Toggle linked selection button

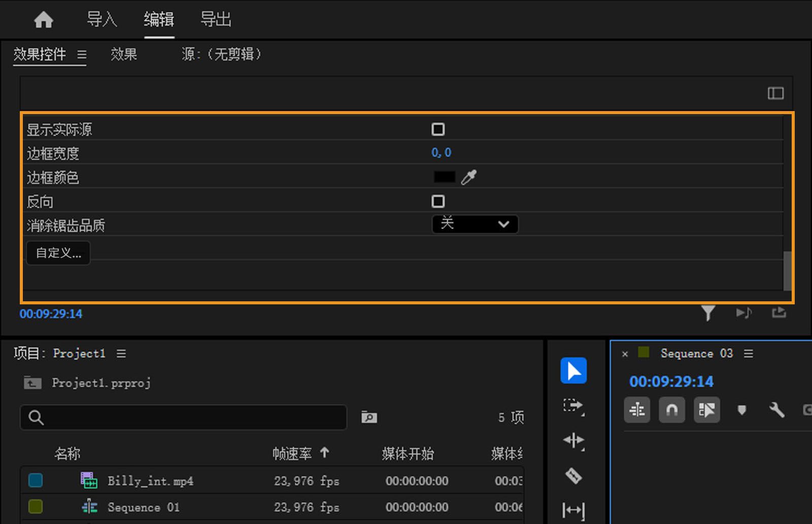point(707,410)
